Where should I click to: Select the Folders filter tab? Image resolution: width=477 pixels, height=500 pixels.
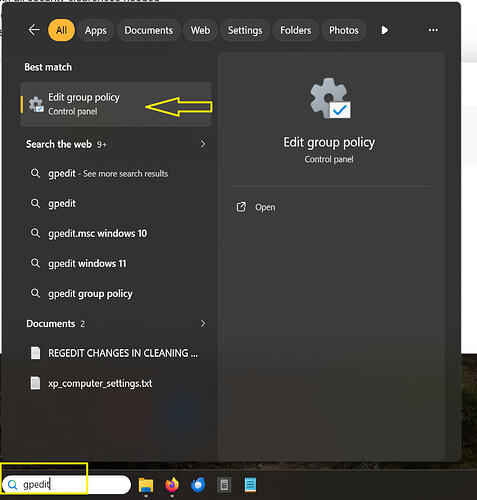point(295,30)
